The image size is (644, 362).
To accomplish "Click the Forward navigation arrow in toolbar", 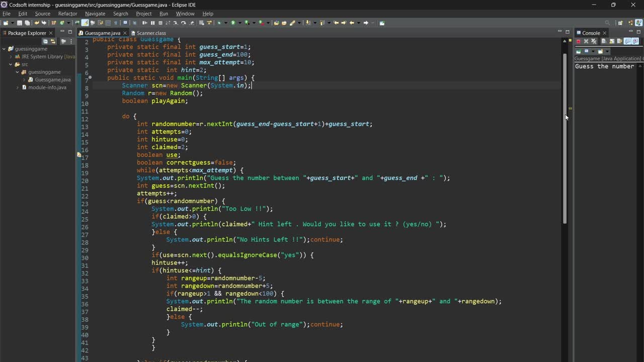I will coord(366,23).
